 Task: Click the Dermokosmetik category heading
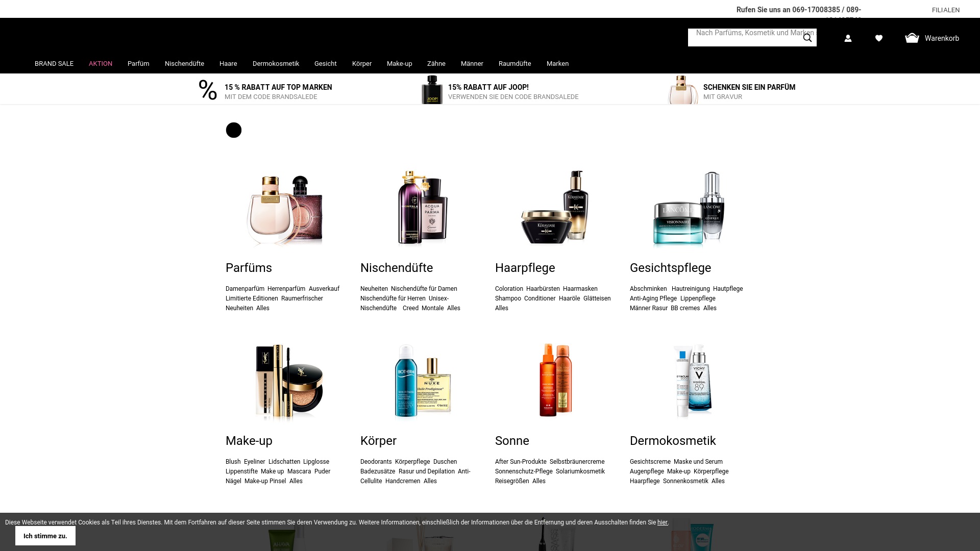pyautogui.click(x=673, y=441)
